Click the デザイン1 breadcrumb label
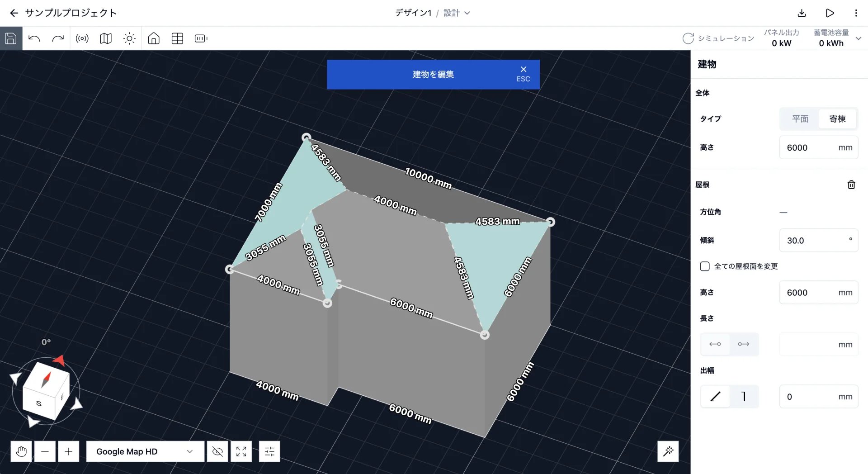Viewport: 868px width, 474px height. (x=413, y=13)
